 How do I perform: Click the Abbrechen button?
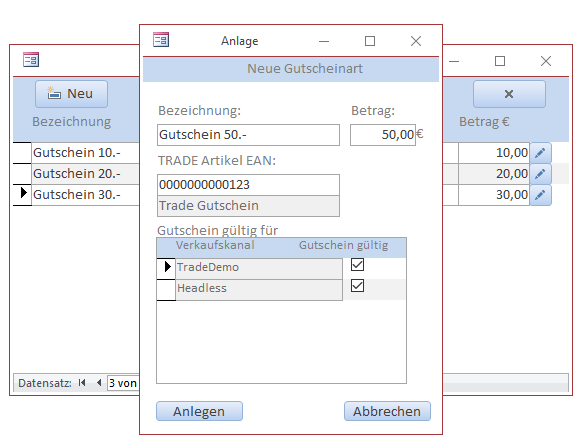click(x=387, y=411)
